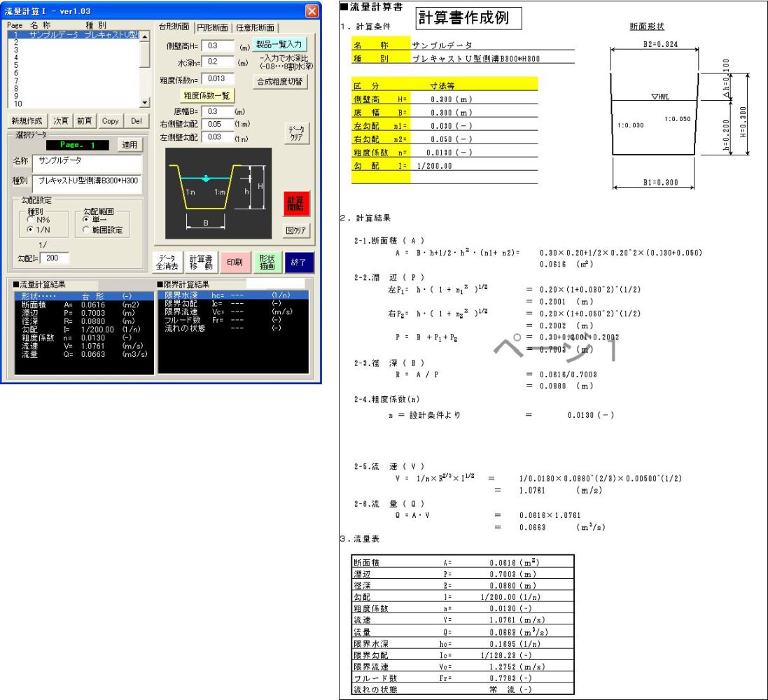This screenshot has height=700, width=768.
Task: Select the N% gradient type radio
Action: pos(31,220)
